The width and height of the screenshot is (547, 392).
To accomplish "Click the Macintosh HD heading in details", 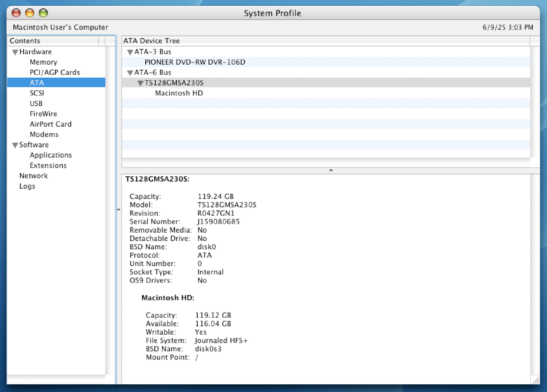I will click(x=168, y=298).
